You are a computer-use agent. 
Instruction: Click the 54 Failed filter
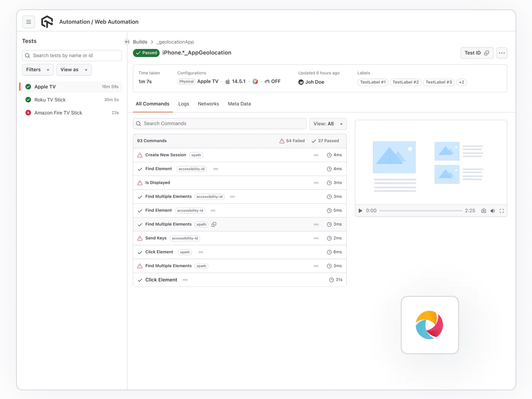[292, 141]
